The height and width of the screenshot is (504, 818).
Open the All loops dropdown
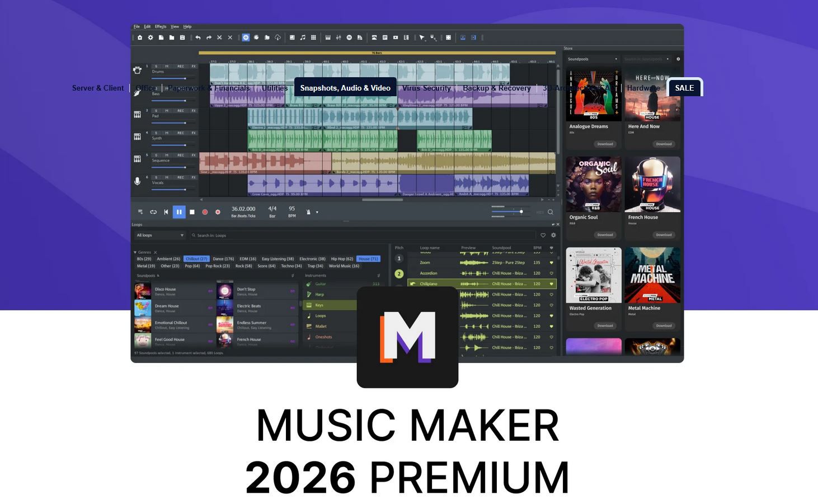(x=159, y=235)
